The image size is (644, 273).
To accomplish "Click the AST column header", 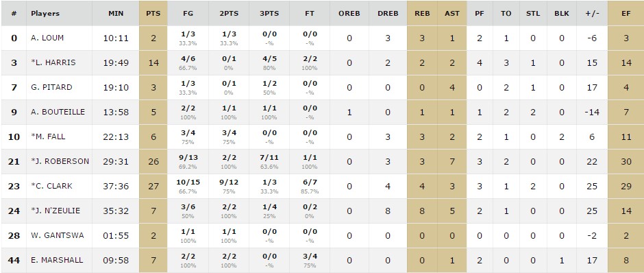I will coord(451,13).
